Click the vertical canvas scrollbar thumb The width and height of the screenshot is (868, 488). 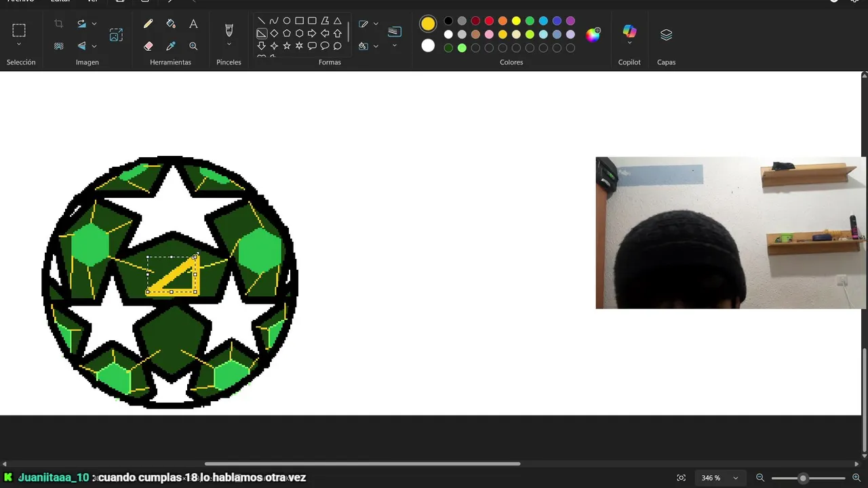tap(864, 401)
